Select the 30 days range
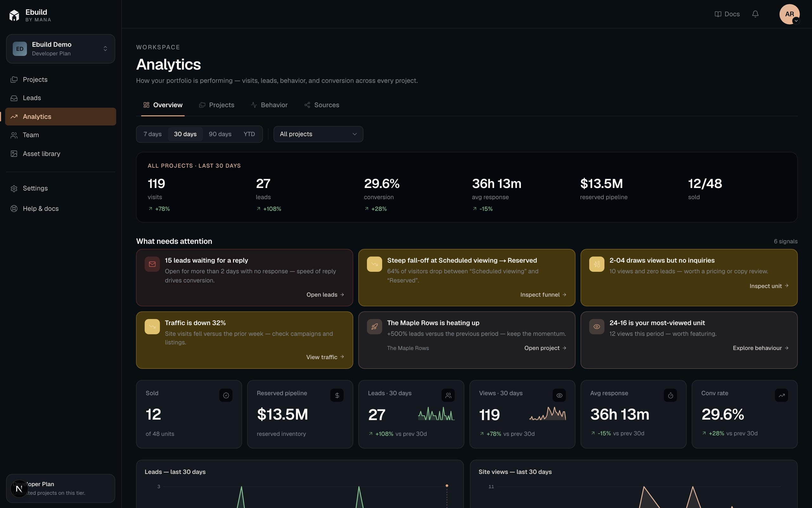This screenshot has width=812, height=508. click(x=185, y=134)
